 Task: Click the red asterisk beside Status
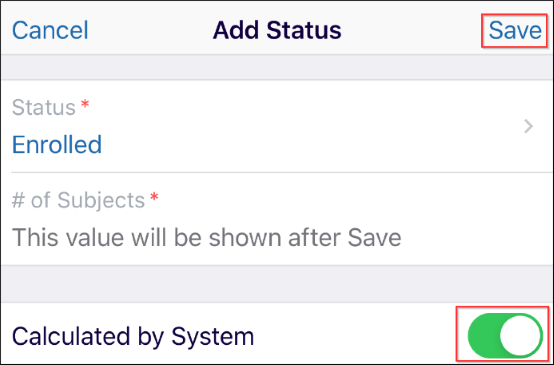click(x=85, y=105)
